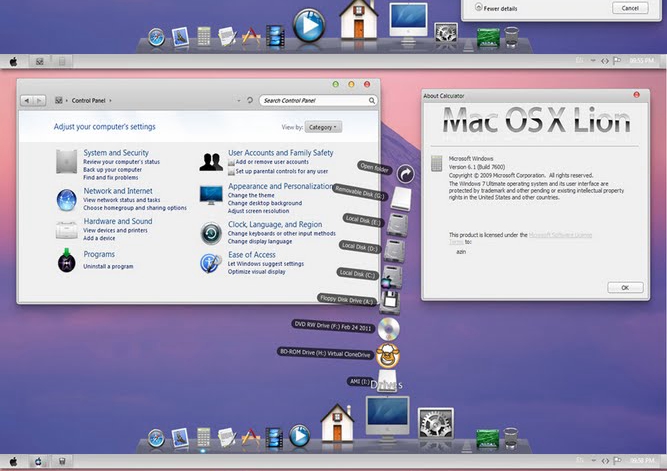Open System Preferences gear in bottom dock
This screenshot has width=667, height=471.
(436, 423)
